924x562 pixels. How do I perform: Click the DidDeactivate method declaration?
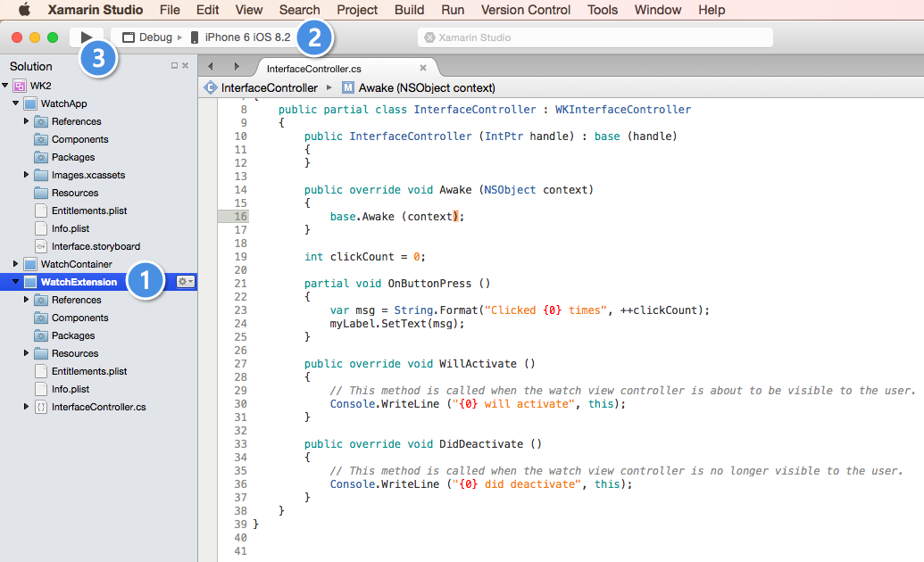(x=422, y=443)
